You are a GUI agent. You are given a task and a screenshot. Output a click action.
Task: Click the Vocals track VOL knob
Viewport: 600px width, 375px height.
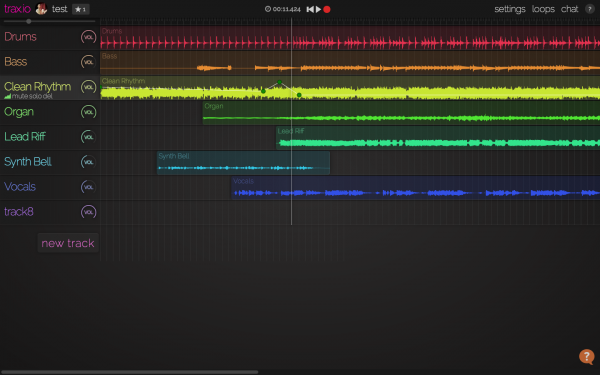tap(88, 187)
